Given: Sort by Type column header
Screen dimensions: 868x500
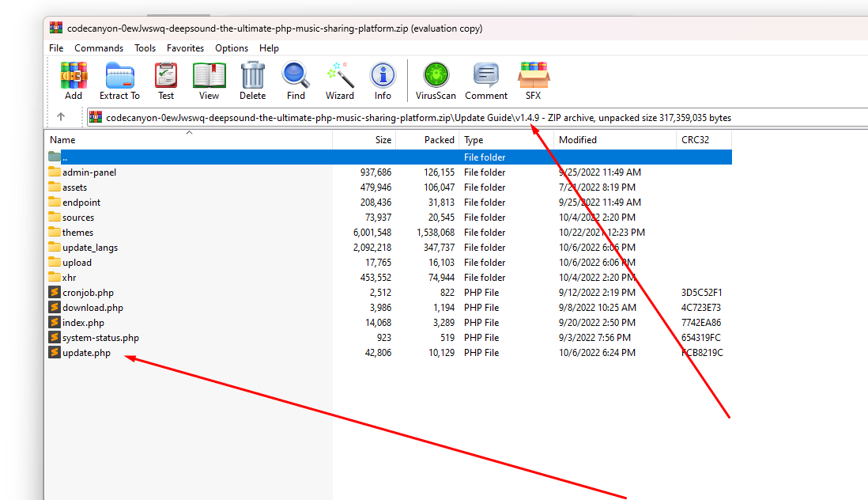Looking at the screenshot, I should [506, 140].
